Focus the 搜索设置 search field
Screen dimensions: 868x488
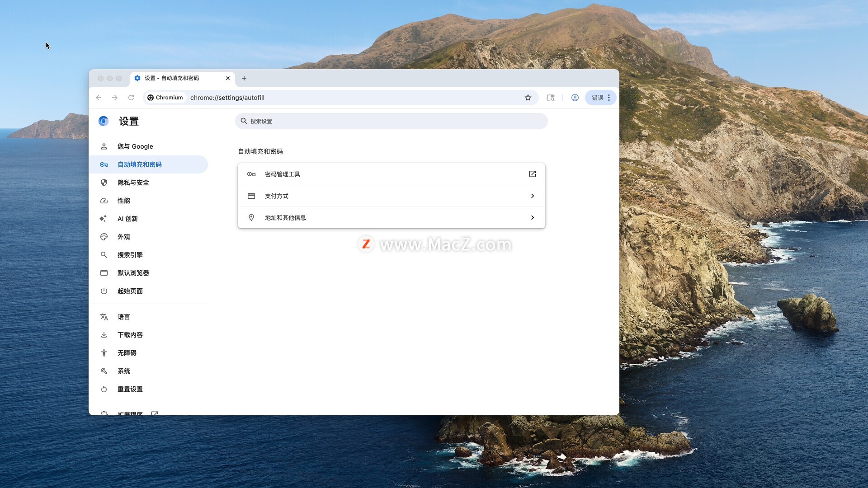point(391,121)
